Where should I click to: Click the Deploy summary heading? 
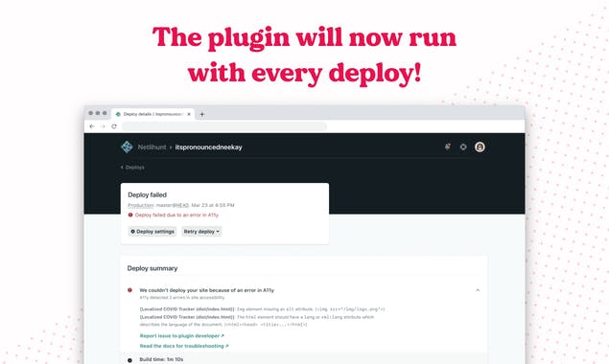tap(152, 268)
